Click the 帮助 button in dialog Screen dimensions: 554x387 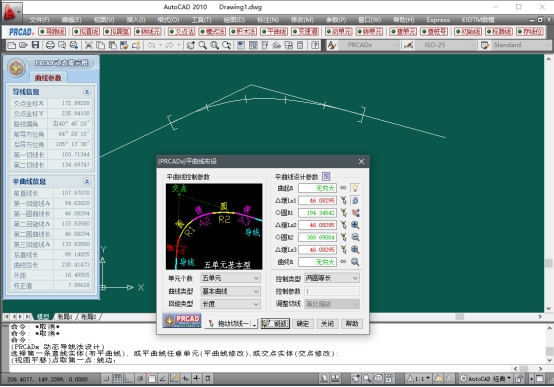(x=352, y=323)
